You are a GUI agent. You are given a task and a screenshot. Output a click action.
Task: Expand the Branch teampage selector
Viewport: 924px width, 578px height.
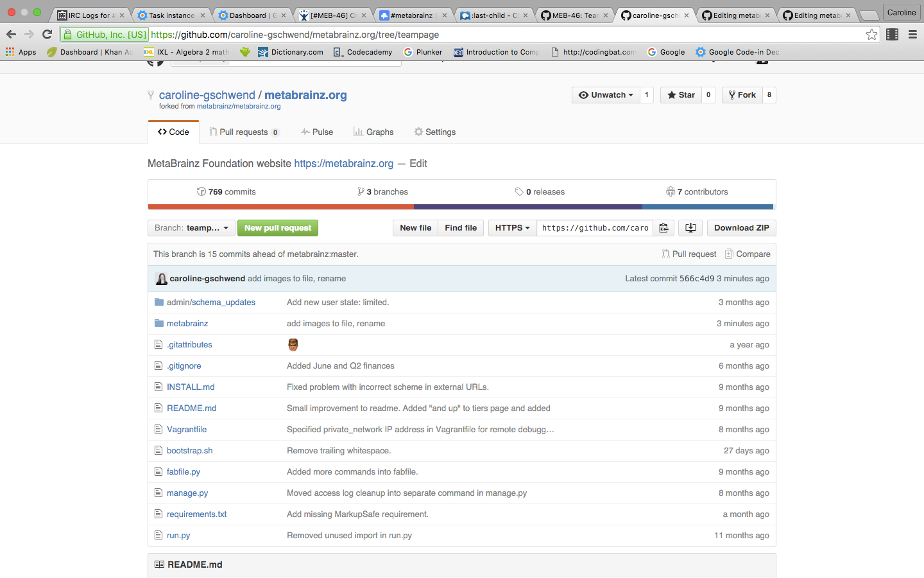click(191, 228)
